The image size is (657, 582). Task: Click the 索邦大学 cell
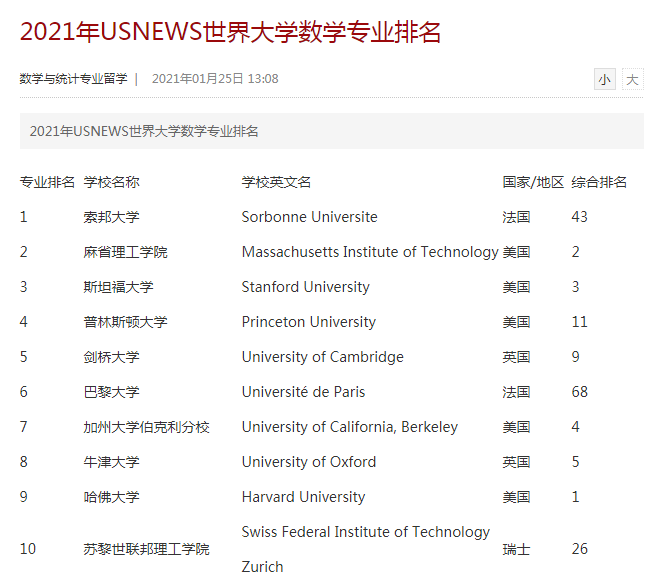(x=111, y=217)
